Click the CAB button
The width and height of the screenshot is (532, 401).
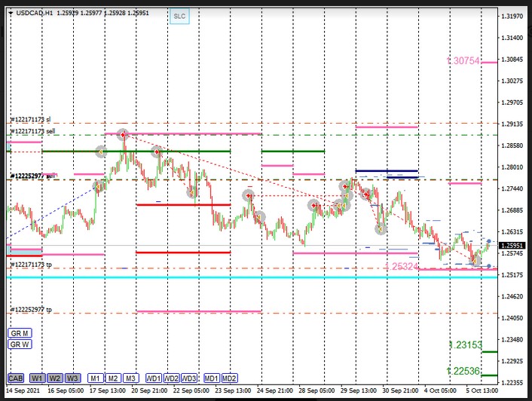17,378
